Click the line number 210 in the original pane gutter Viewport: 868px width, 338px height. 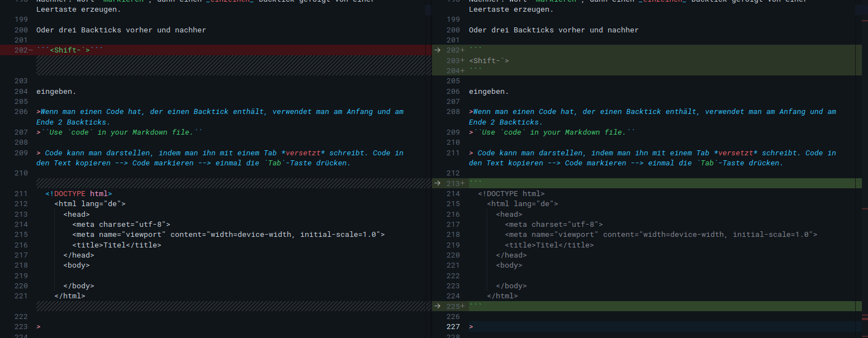(21, 173)
